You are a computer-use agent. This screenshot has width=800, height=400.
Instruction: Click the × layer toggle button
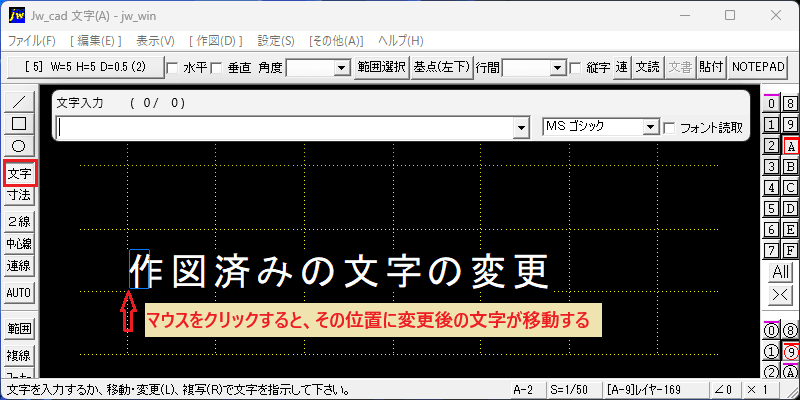point(781,294)
